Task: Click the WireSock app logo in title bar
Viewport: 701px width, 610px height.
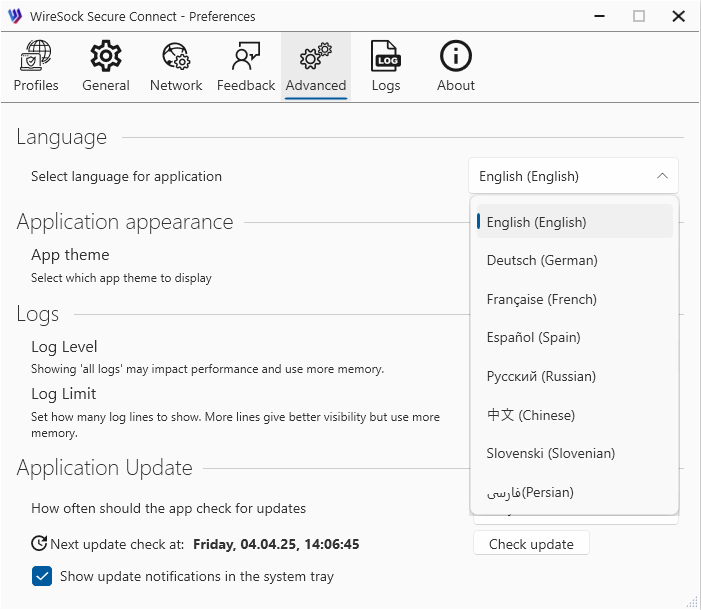Action: 15,16
